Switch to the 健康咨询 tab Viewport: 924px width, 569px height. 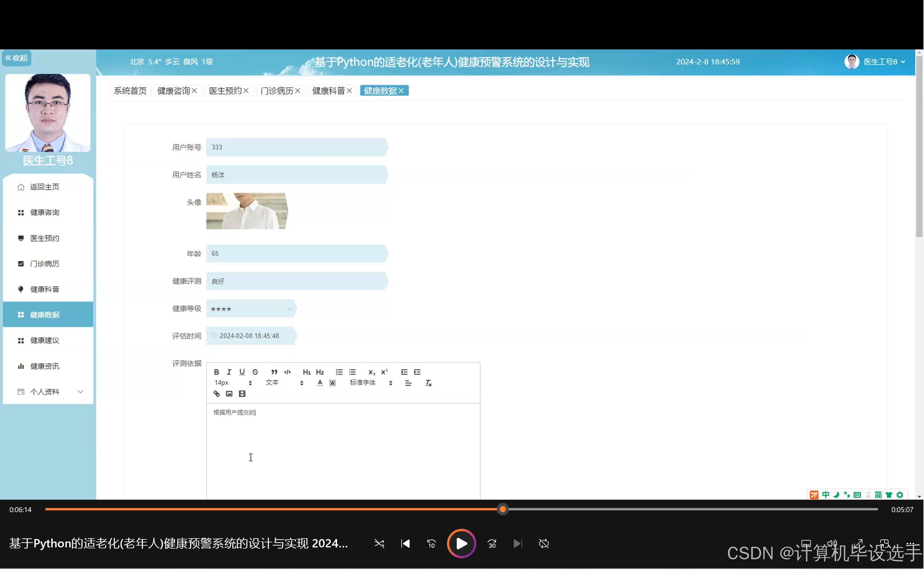[173, 91]
